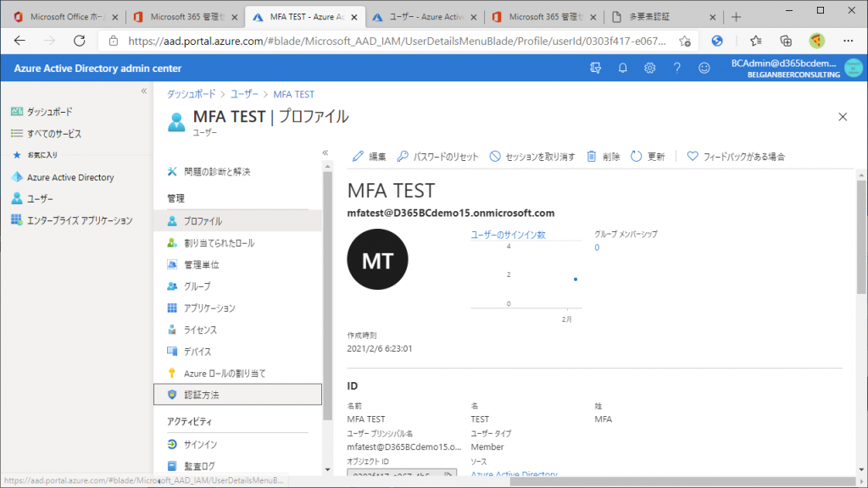Click ダッシュボード breadcrumb link
This screenshot has height=488, width=868.
191,94
